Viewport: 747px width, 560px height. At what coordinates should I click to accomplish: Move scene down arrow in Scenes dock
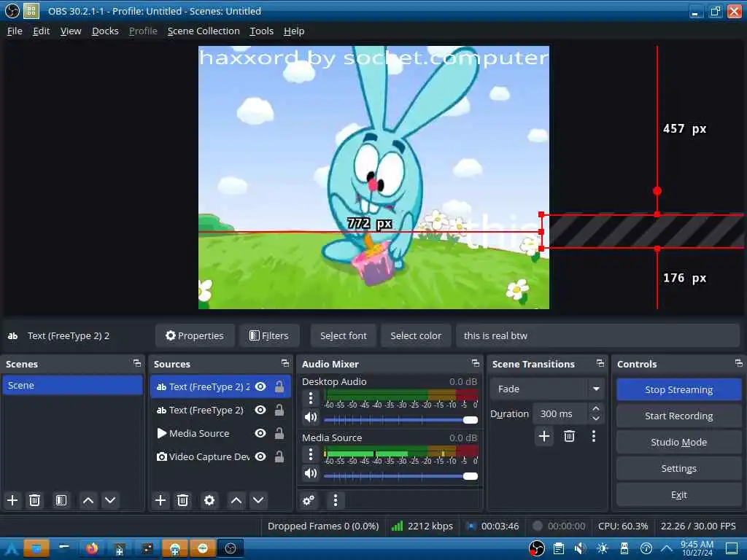point(110,500)
